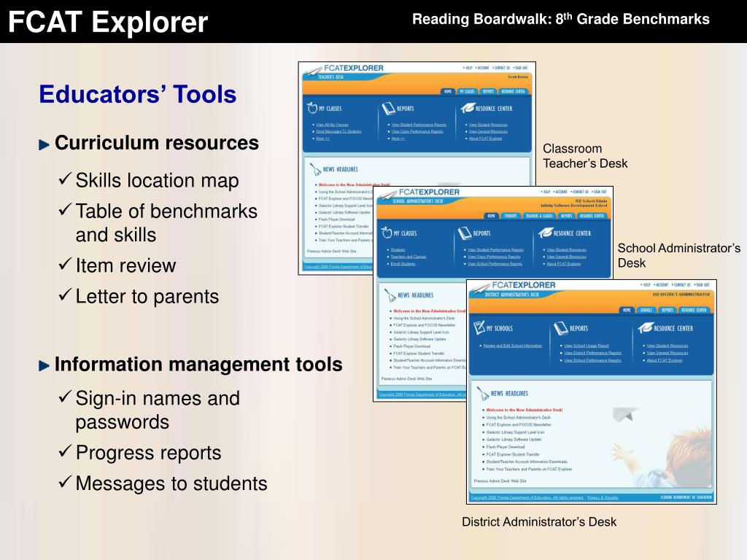Click FCAT Explorer Student Transfer headline on District Desk

point(513,454)
